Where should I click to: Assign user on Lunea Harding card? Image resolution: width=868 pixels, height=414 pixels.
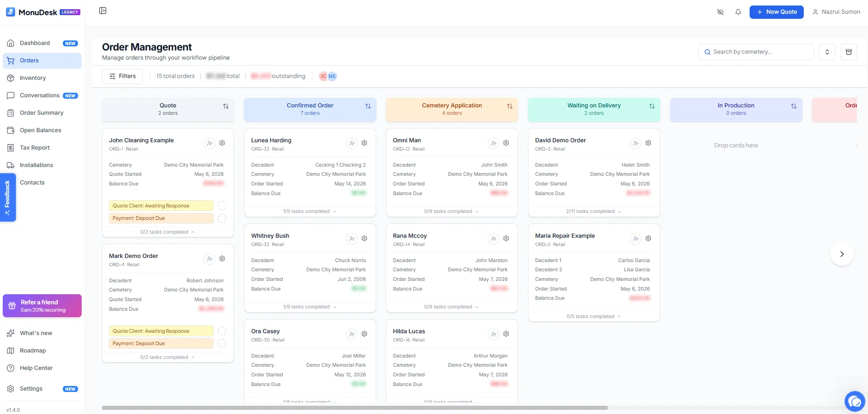[352, 143]
